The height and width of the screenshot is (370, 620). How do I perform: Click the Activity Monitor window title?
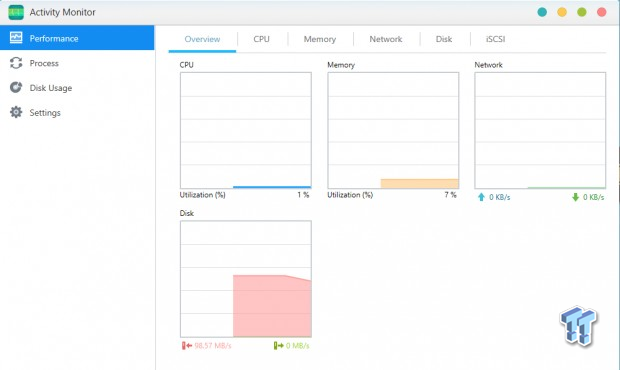pyautogui.click(x=62, y=12)
